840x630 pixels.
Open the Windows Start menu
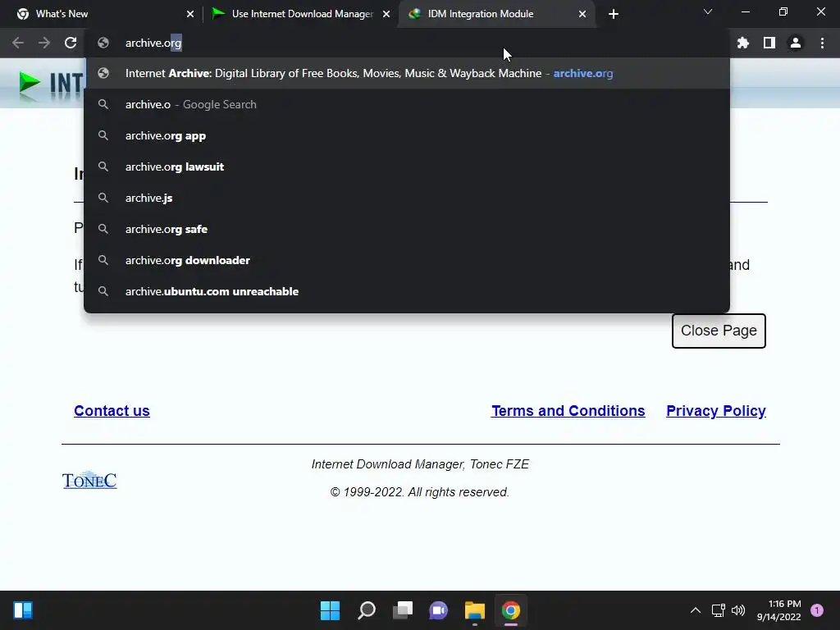330,610
